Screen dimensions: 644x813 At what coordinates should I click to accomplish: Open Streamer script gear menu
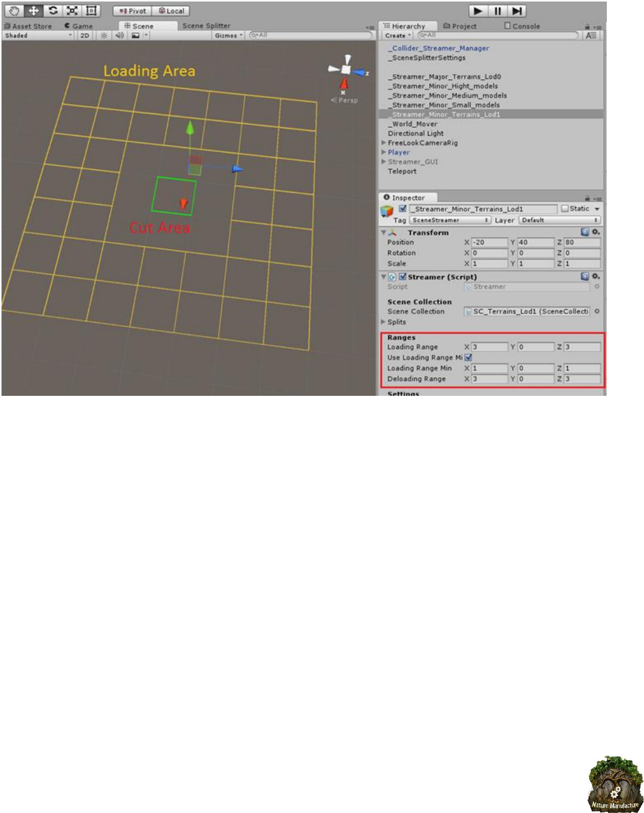(x=596, y=276)
